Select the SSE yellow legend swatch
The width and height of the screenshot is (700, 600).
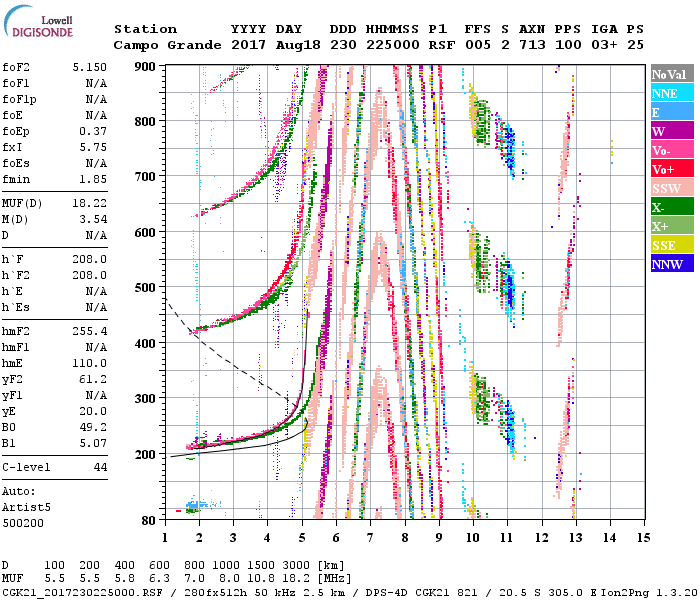click(x=672, y=245)
